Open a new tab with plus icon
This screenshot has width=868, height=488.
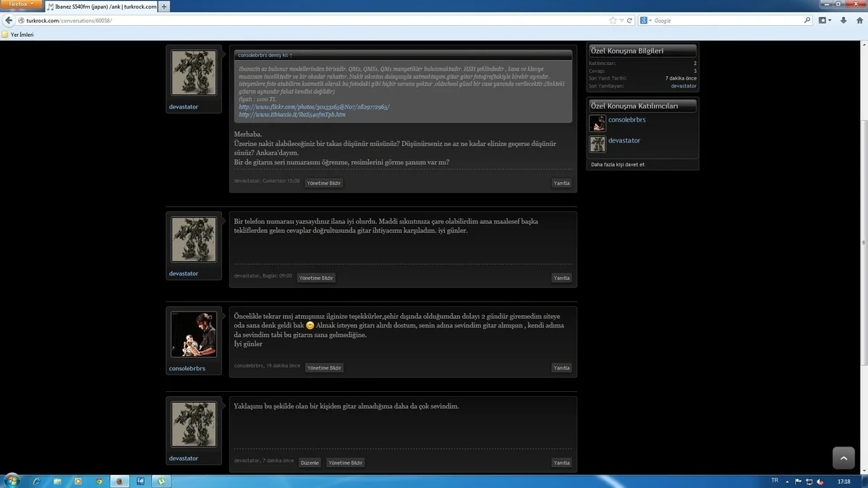coord(164,7)
